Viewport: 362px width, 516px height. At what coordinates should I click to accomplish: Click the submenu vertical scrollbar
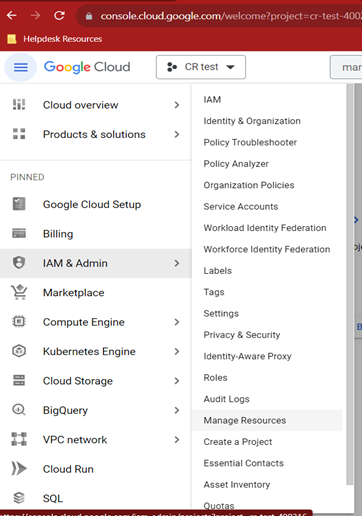coord(350,284)
